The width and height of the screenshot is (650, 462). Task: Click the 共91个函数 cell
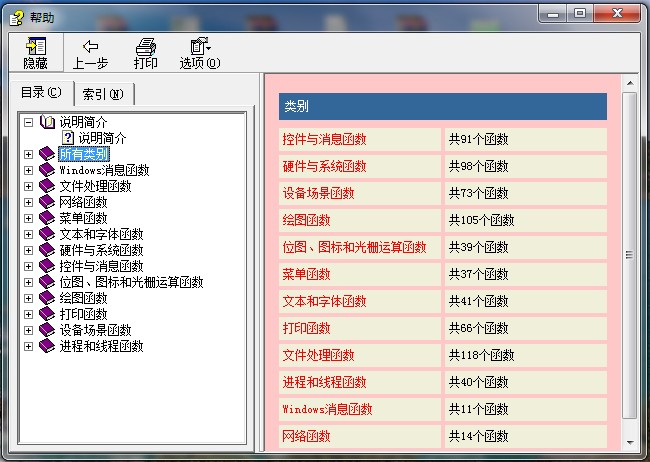pos(526,140)
